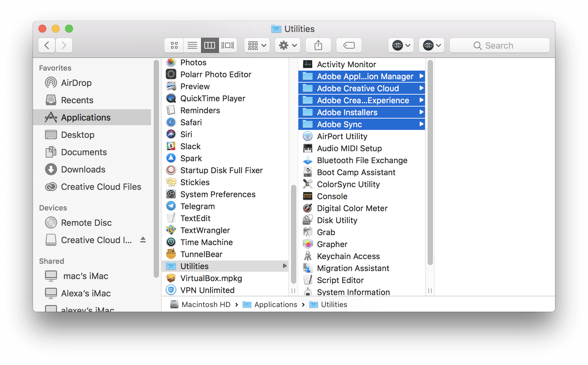
Task: Select ColorSync Utility
Action: pyautogui.click(x=362, y=184)
